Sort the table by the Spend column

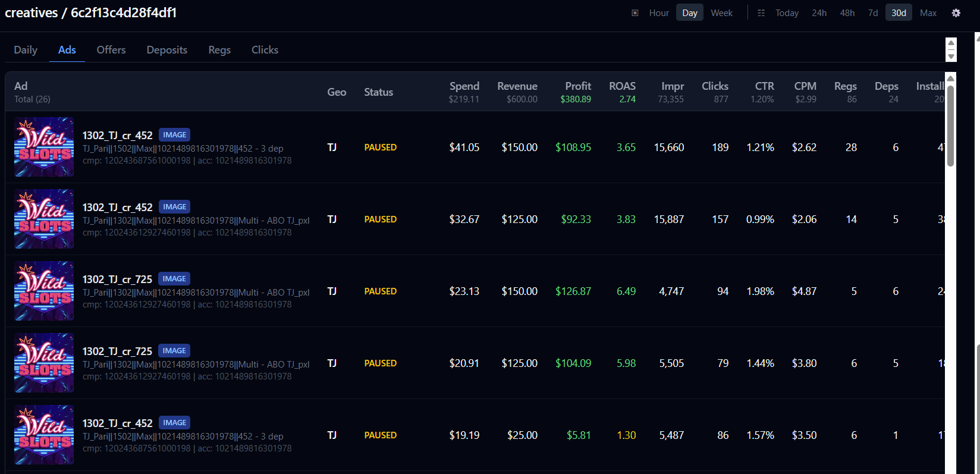pos(464,86)
